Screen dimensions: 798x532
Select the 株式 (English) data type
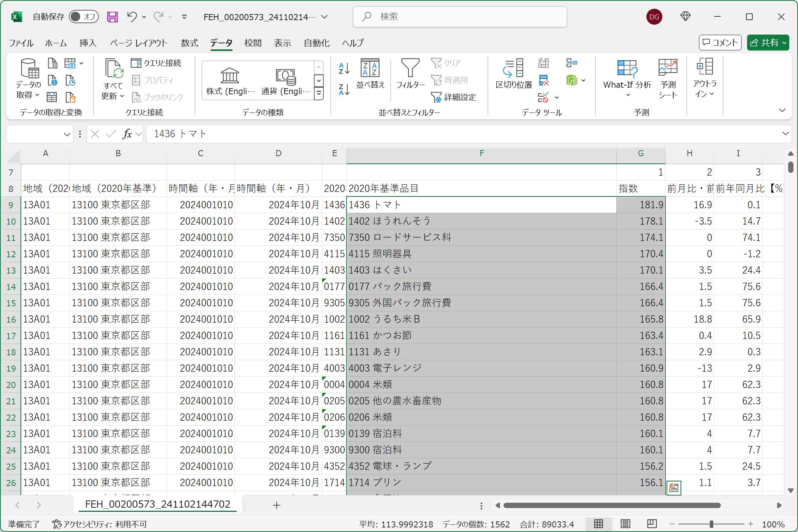230,81
